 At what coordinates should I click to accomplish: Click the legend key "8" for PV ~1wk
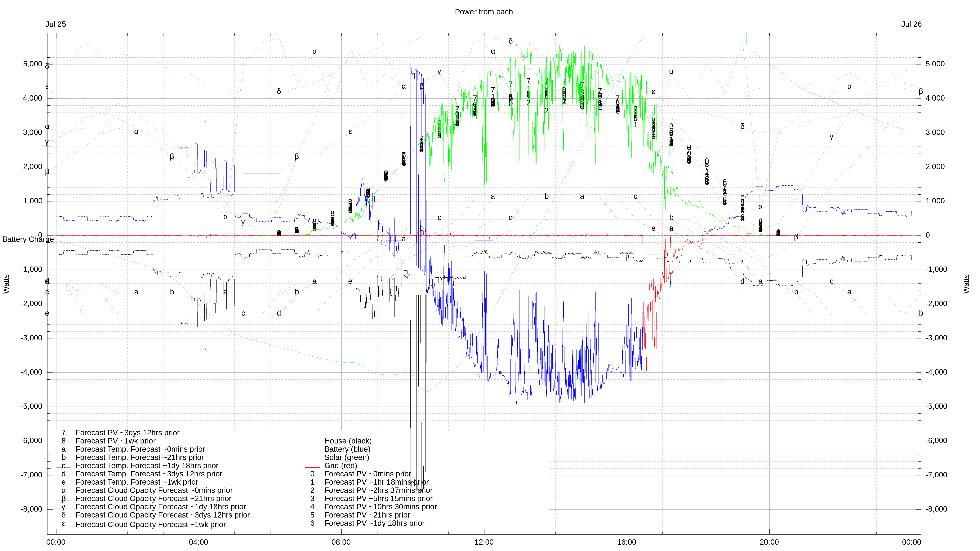pyautogui.click(x=64, y=441)
